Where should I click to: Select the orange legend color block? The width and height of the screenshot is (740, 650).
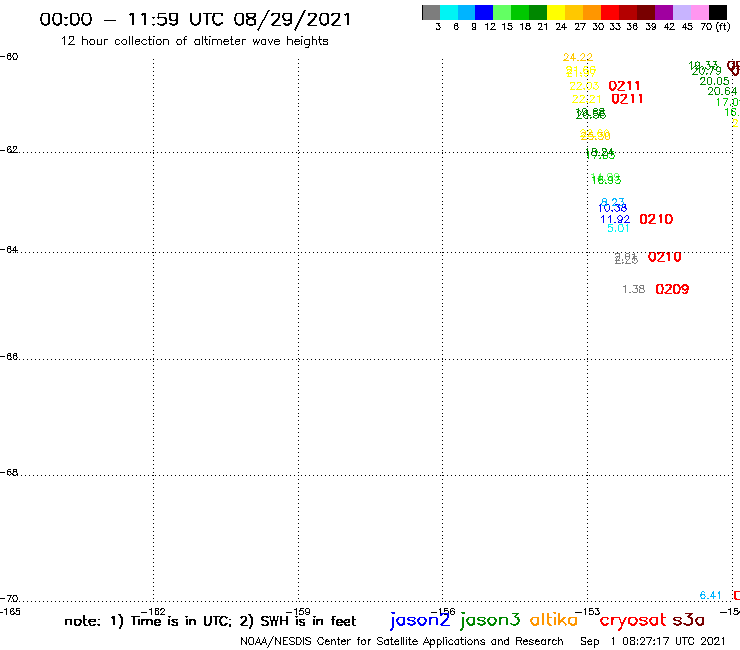pos(592,12)
